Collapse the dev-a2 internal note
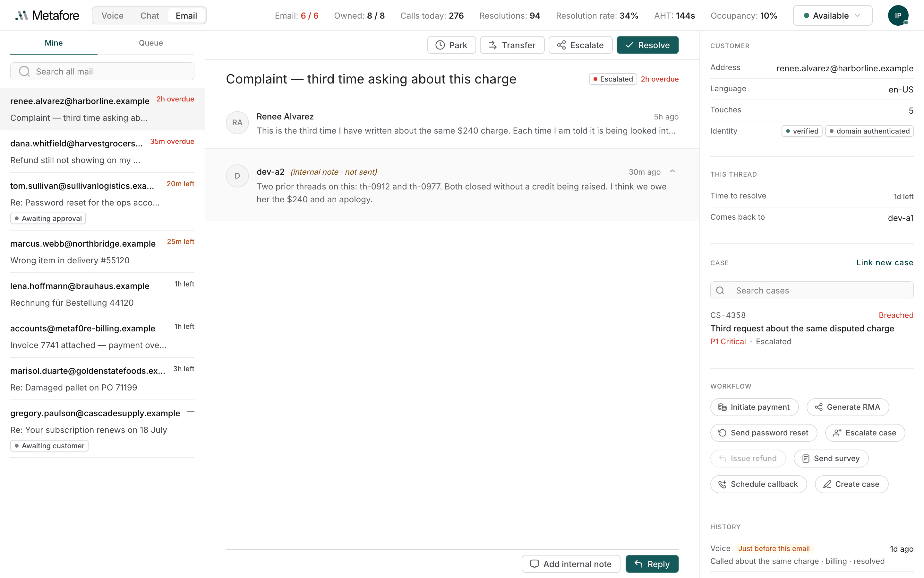 click(672, 172)
